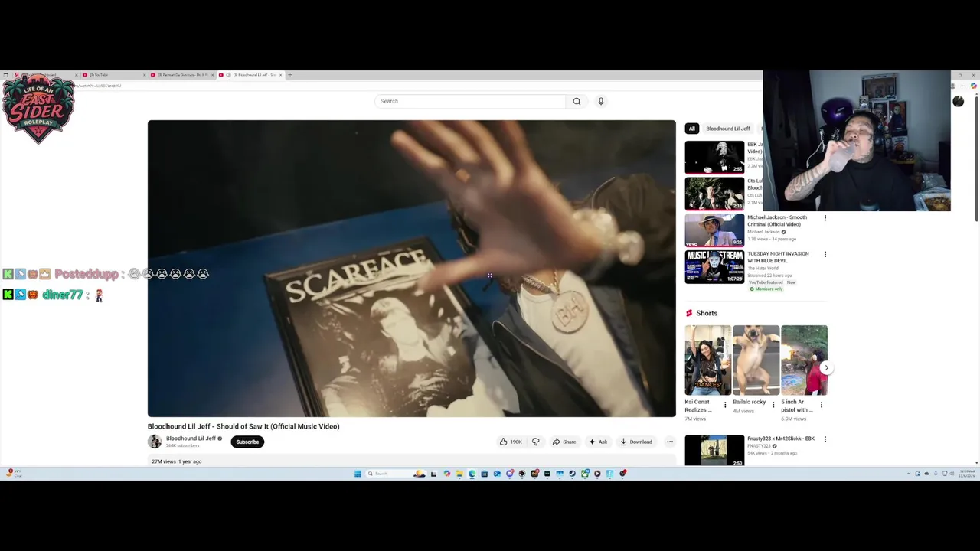The height and width of the screenshot is (551, 980).
Task: Open browser tab actions icon at far left
Action: pos(5,75)
